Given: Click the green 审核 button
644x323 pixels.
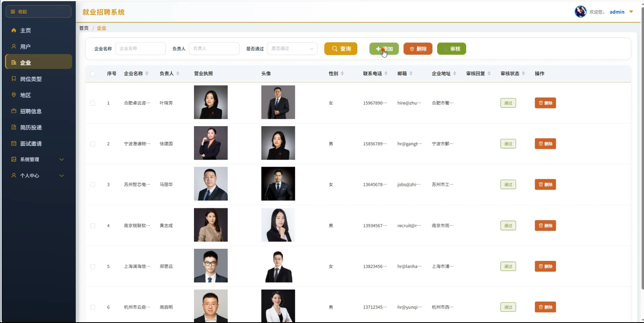Looking at the screenshot, I should point(452,49).
